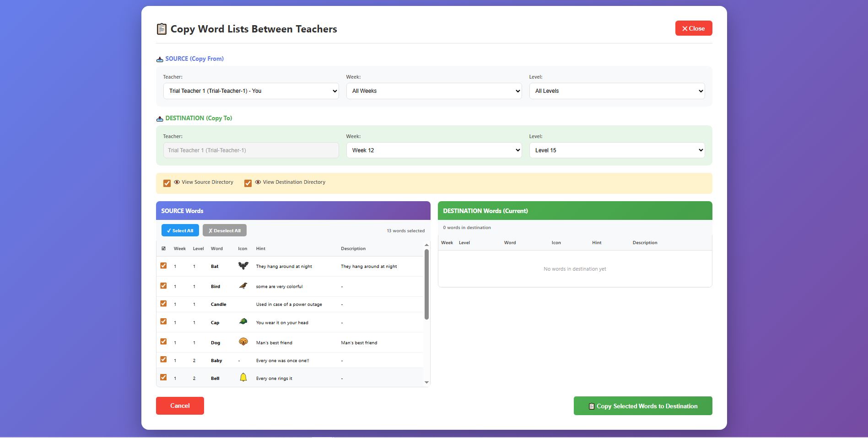Click the clipboard icon beside the dialog title

(x=162, y=29)
